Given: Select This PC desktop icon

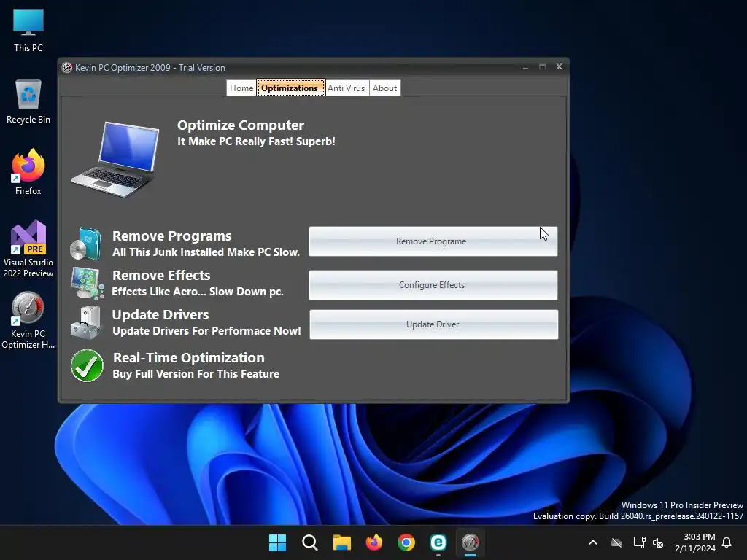Looking at the screenshot, I should 28,30.
